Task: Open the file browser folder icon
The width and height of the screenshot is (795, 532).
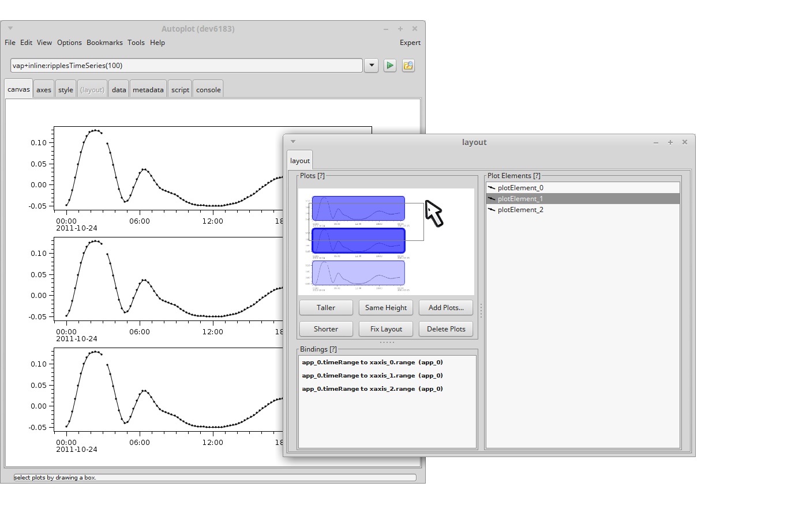Action: point(408,66)
